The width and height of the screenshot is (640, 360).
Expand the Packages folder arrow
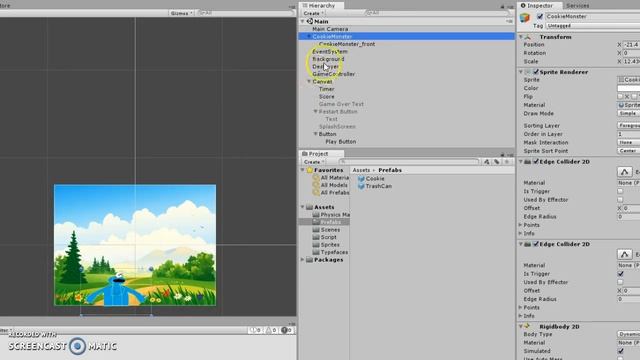(302, 260)
